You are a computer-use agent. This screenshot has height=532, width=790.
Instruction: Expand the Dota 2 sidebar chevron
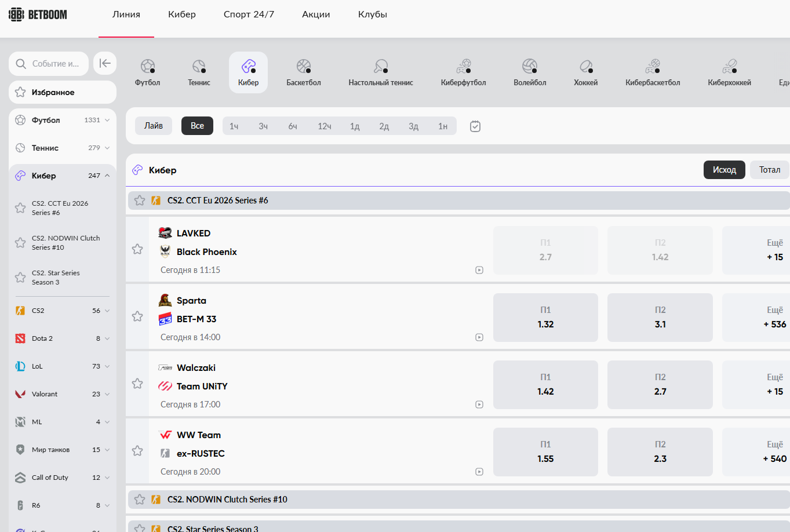(107, 338)
